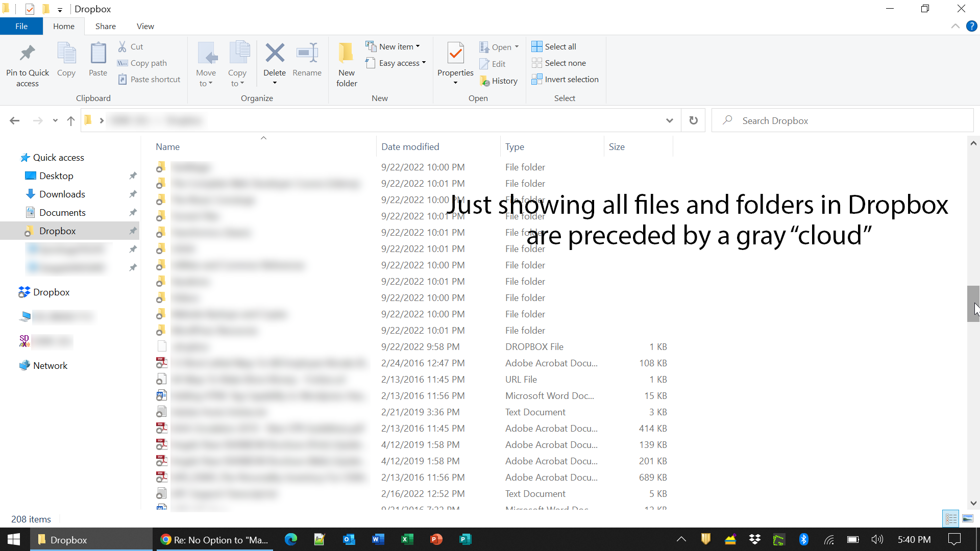Click the Copy path button
The height and width of the screenshot is (551, 980).
click(142, 63)
